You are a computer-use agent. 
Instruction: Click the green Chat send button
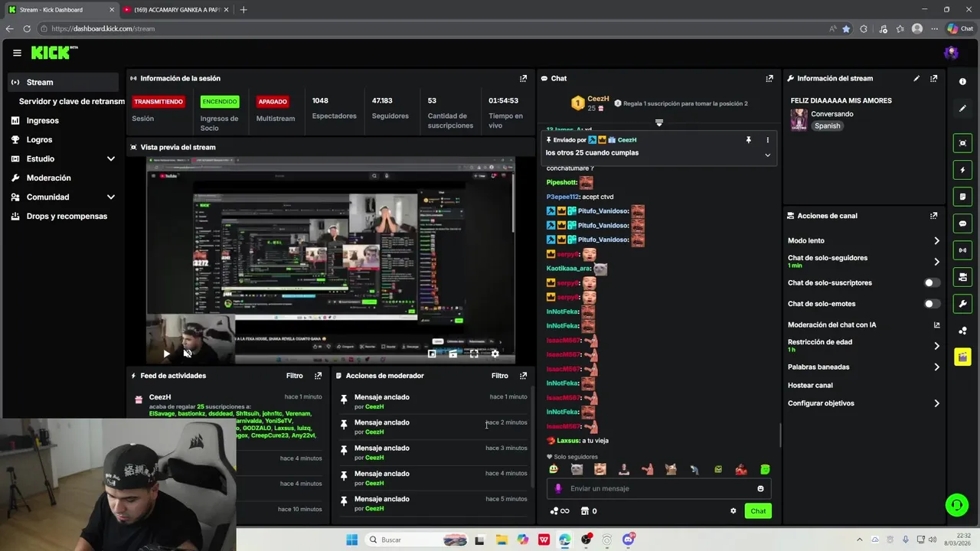758,511
